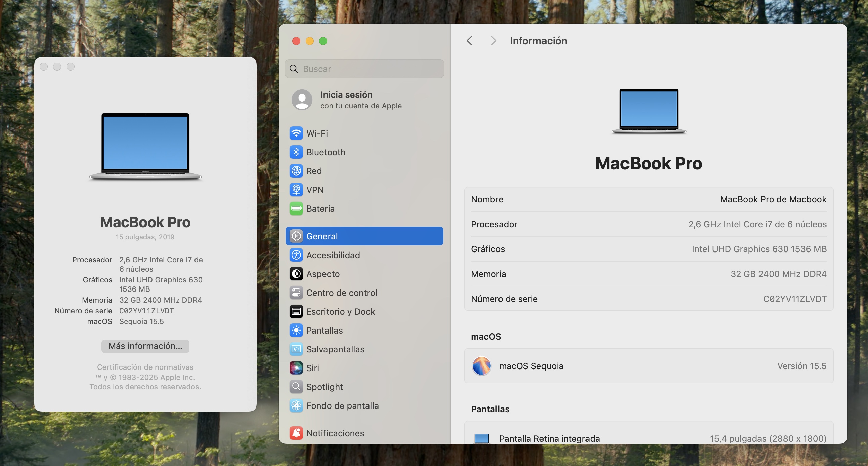Click Sequoia 15.5 in the About window
Viewport: 868px width, 466px height.
141,321
